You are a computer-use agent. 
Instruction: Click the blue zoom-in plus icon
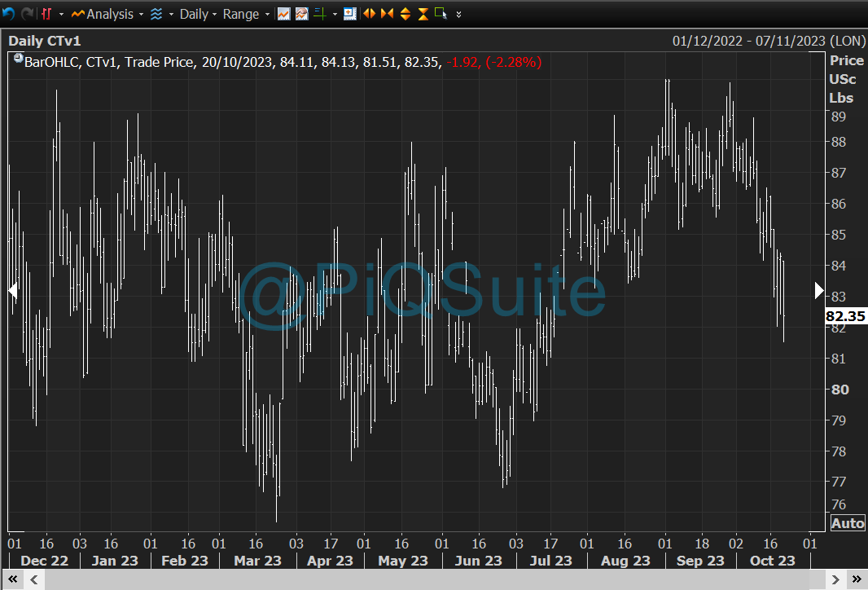point(350,14)
